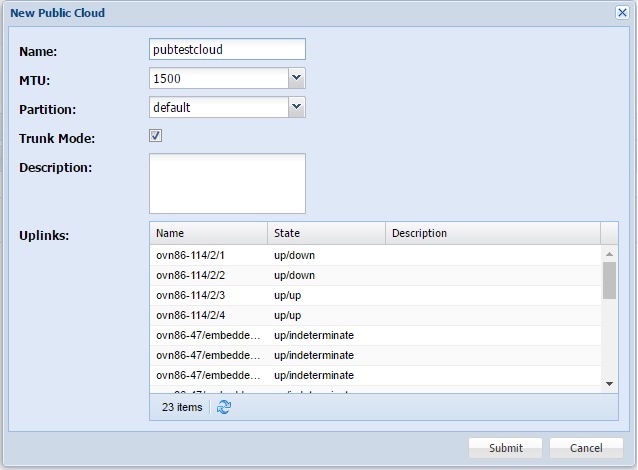The width and height of the screenshot is (638, 470).
Task: Click inside the Description text area
Action: 227,183
